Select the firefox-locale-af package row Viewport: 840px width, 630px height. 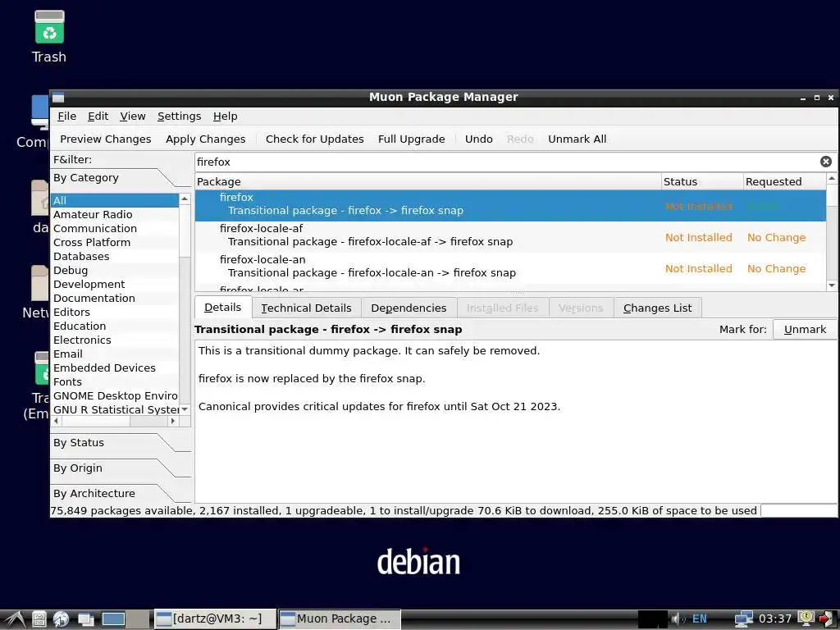click(510, 237)
